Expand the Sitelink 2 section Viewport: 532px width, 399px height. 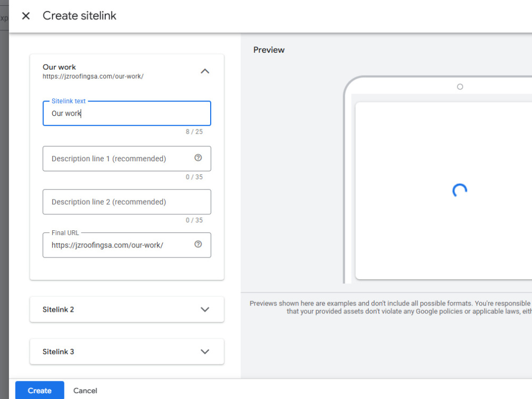(205, 310)
